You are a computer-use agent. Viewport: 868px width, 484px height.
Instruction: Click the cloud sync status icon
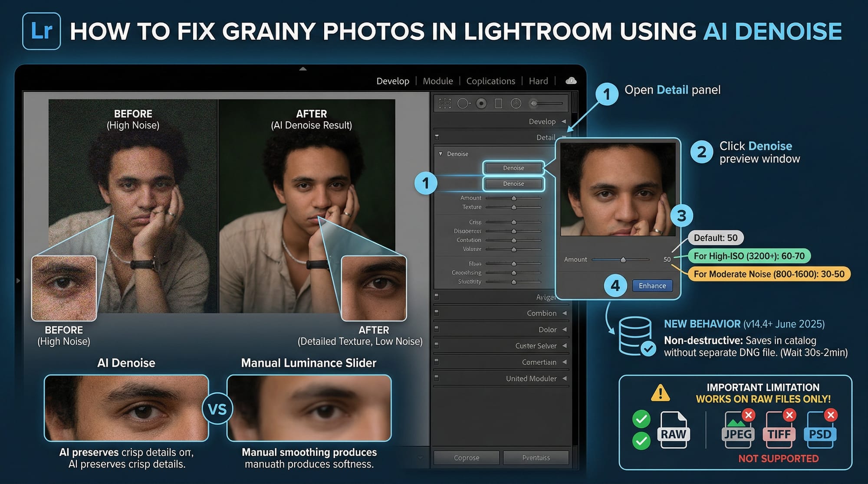pyautogui.click(x=571, y=81)
